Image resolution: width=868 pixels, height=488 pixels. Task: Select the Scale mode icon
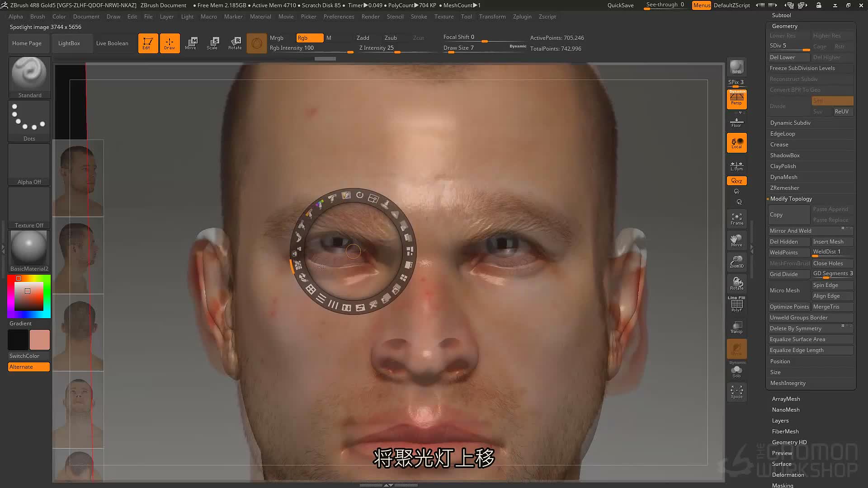[212, 43]
